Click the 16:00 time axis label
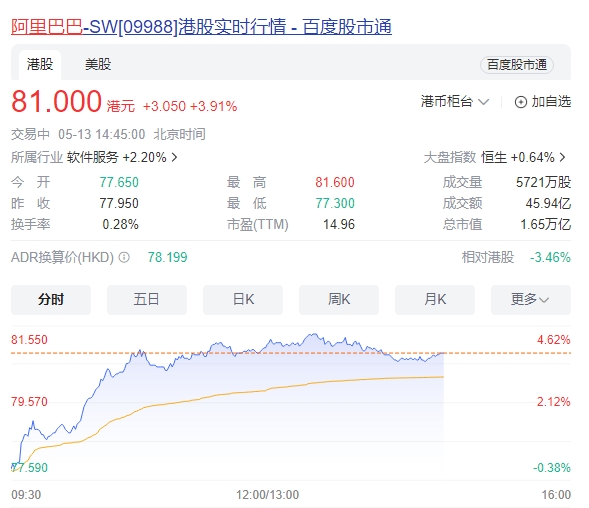This screenshot has height=508, width=589. tap(556, 494)
